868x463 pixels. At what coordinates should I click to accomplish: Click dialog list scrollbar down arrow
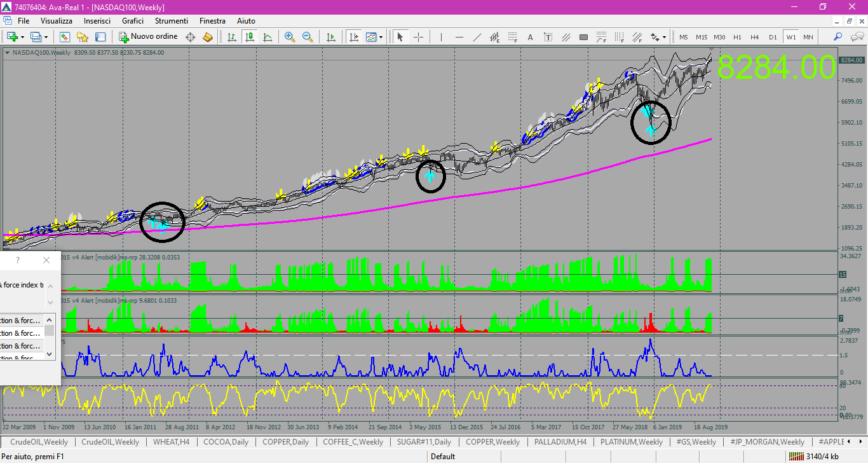pyautogui.click(x=49, y=354)
